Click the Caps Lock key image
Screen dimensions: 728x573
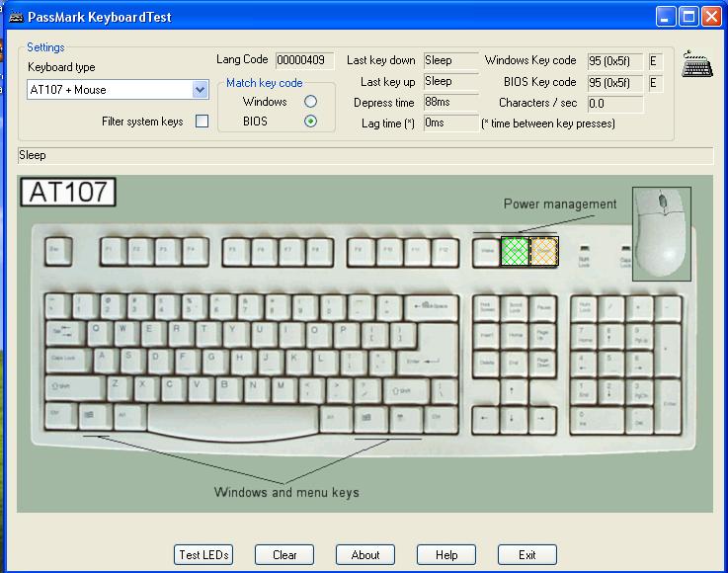69,361
